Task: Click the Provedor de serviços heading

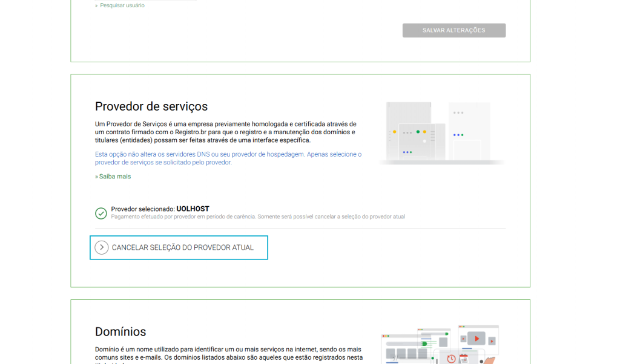Action: pyautogui.click(x=151, y=106)
